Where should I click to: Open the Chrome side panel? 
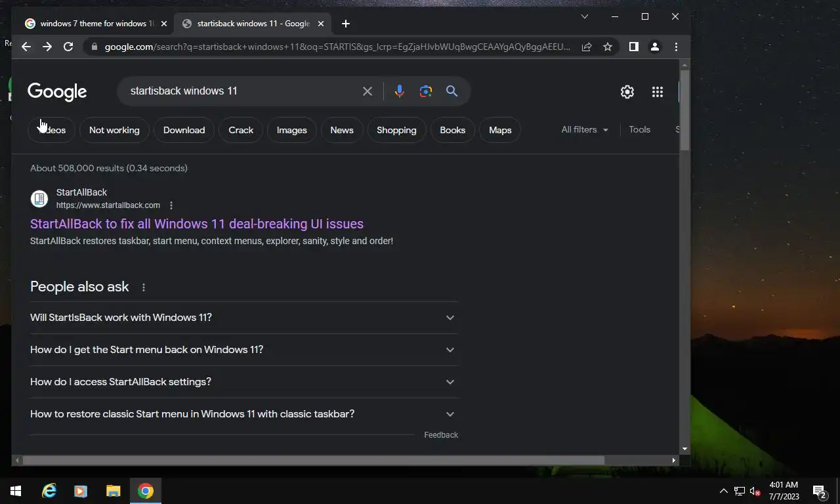point(633,47)
